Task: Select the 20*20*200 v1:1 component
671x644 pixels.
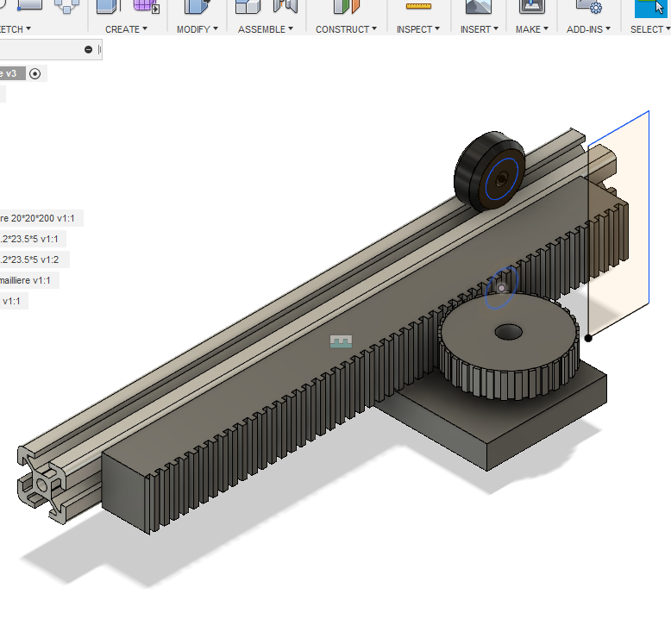Action: tap(39, 219)
